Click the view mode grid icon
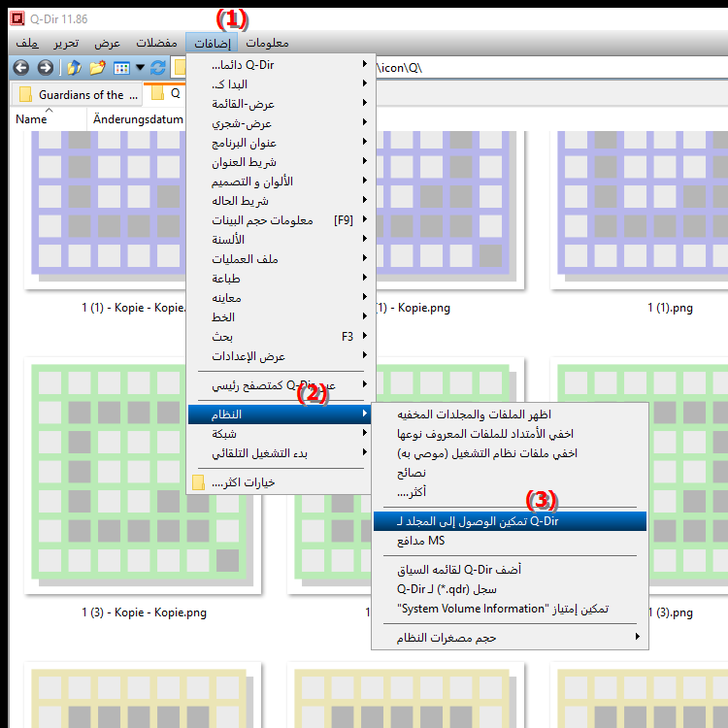The image size is (728, 728). pyautogui.click(x=121, y=68)
